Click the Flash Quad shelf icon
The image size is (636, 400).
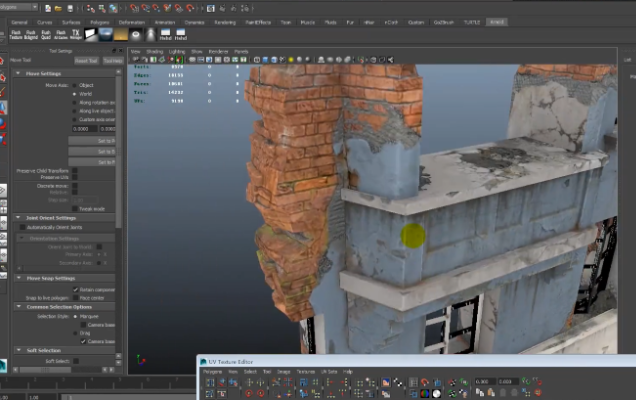(x=47, y=34)
